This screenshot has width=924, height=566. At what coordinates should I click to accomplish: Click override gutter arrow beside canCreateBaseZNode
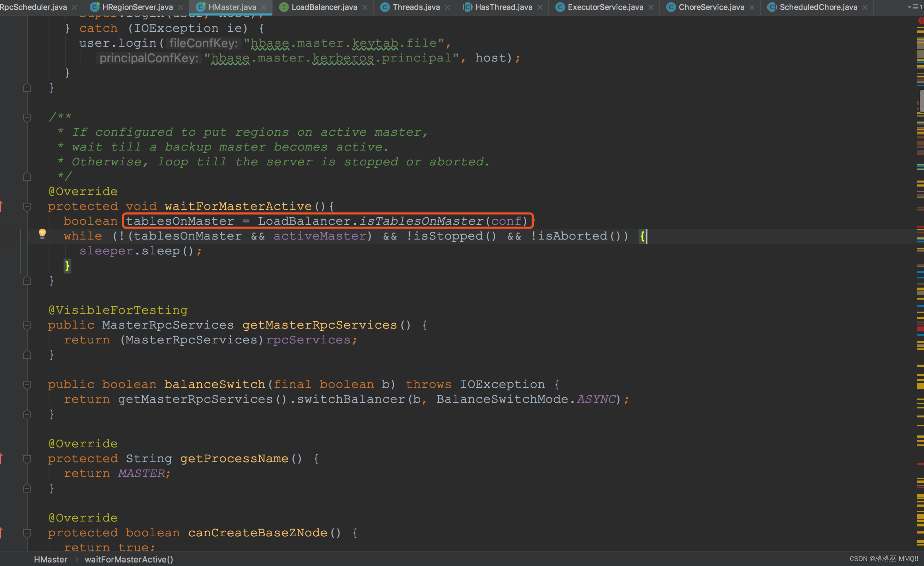pos(1,532)
